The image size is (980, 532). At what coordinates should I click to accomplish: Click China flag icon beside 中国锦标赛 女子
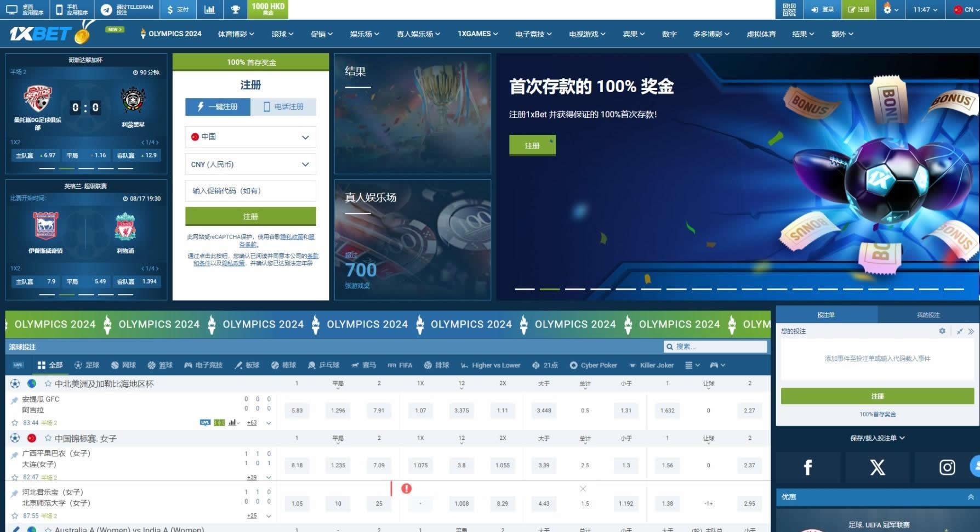(x=32, y=438)
